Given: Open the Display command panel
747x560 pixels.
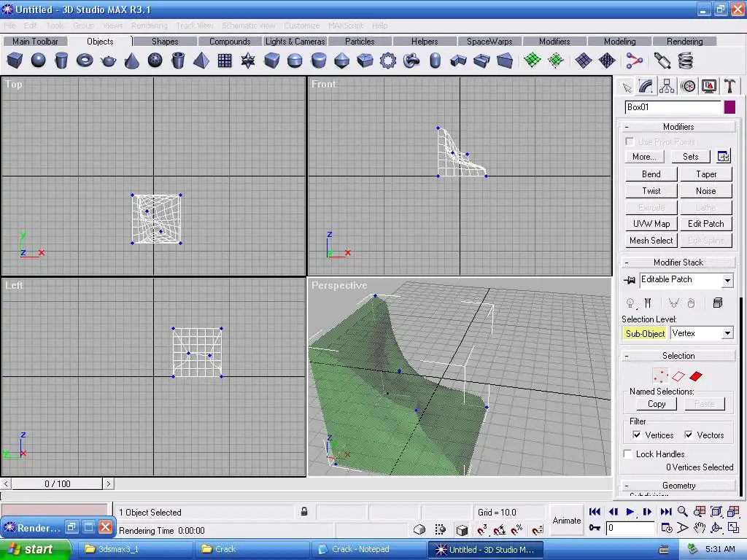Looking at the screenshot, I should (709, 86).
